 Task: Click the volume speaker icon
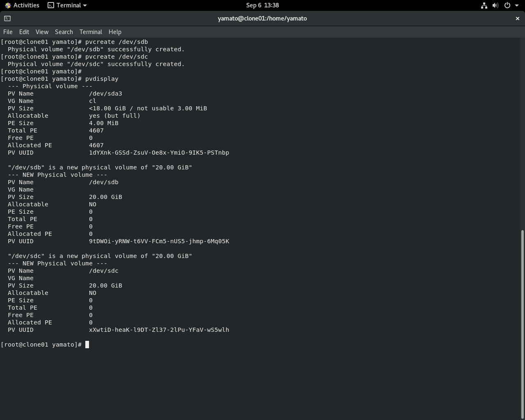[495, 5]
